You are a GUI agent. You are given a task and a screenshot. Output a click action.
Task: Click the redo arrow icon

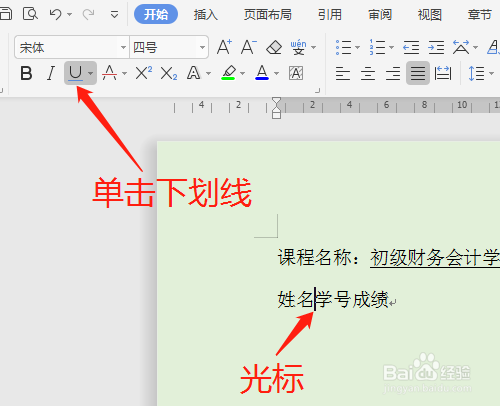tap(88, 14)
